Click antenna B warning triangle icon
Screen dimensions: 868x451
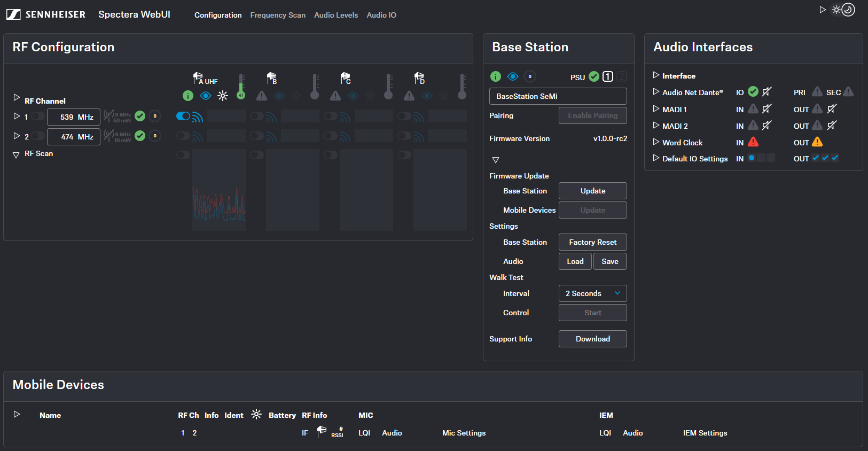(x=262, y=96)
